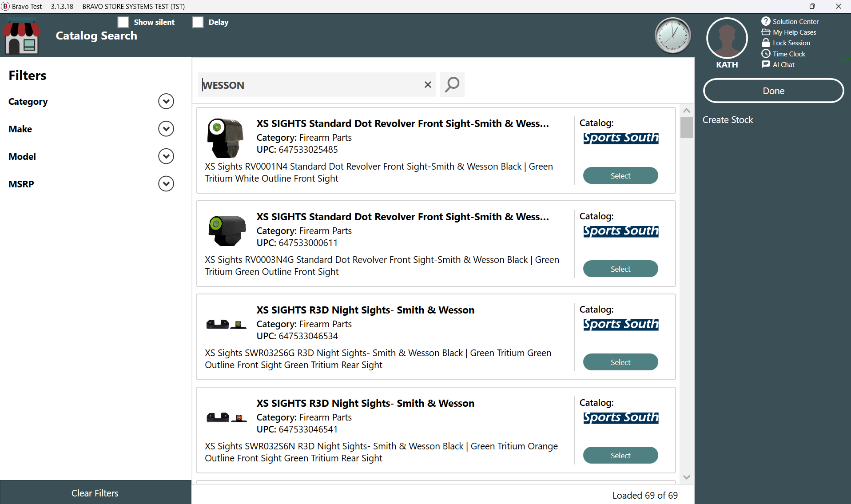Click the Solution Center link text
This screenshot has height=504, width=851.
795,21
